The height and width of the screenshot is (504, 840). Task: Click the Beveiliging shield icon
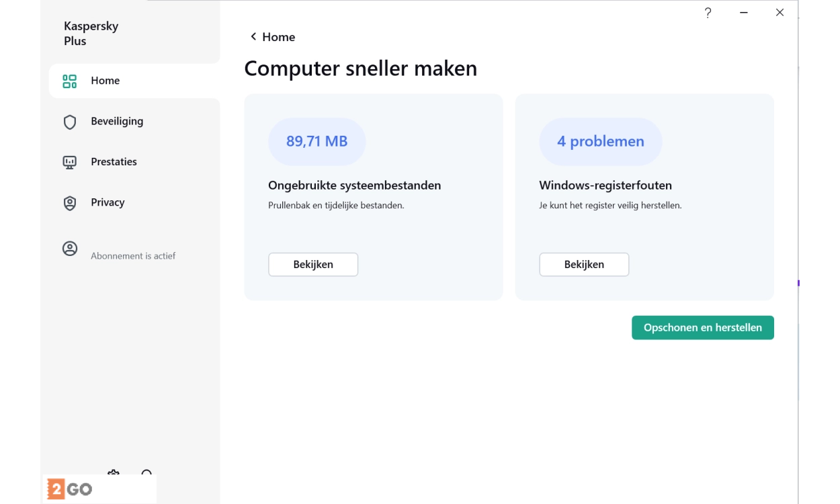click(70, 122)
